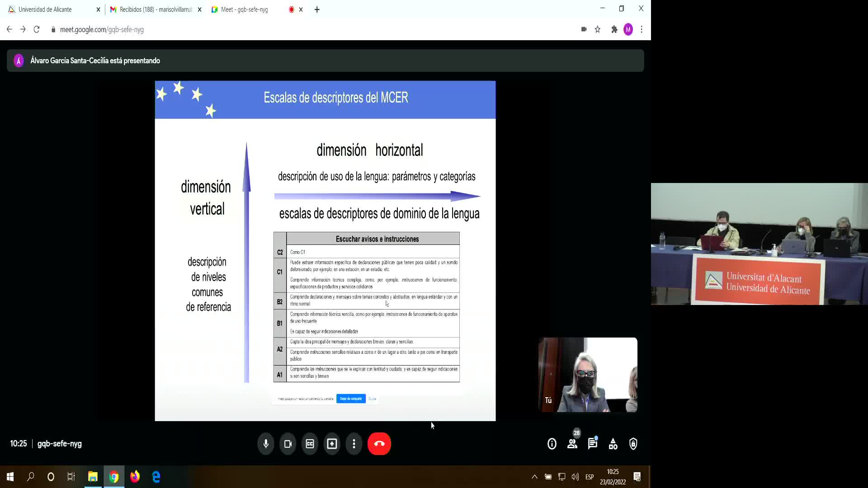Click your own video thumbnail labeled Tú

pyautogui.click(x=588, y=375)
